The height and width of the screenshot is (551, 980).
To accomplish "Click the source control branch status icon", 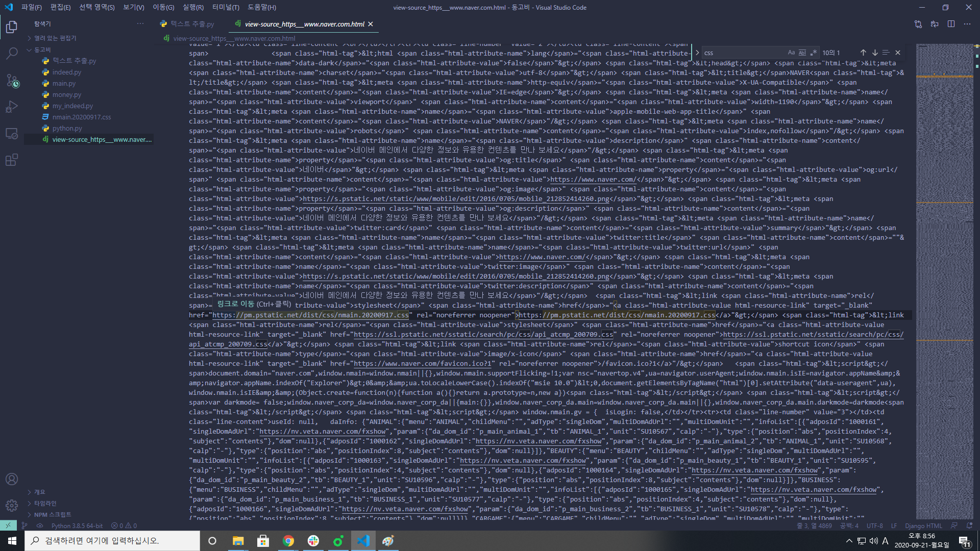I will coord(24,525).
